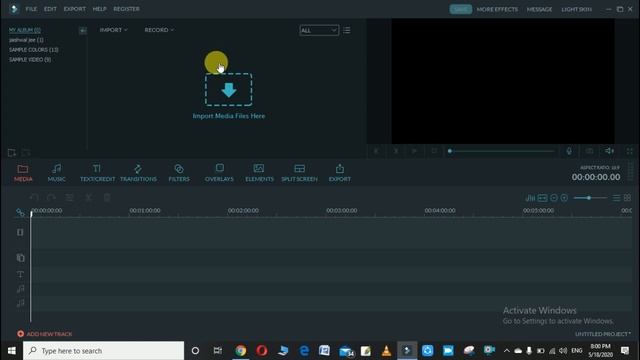Click the preview stop button
Image resolution: width=640 pixels, height=360 pixels.
[x=434, y=151]
